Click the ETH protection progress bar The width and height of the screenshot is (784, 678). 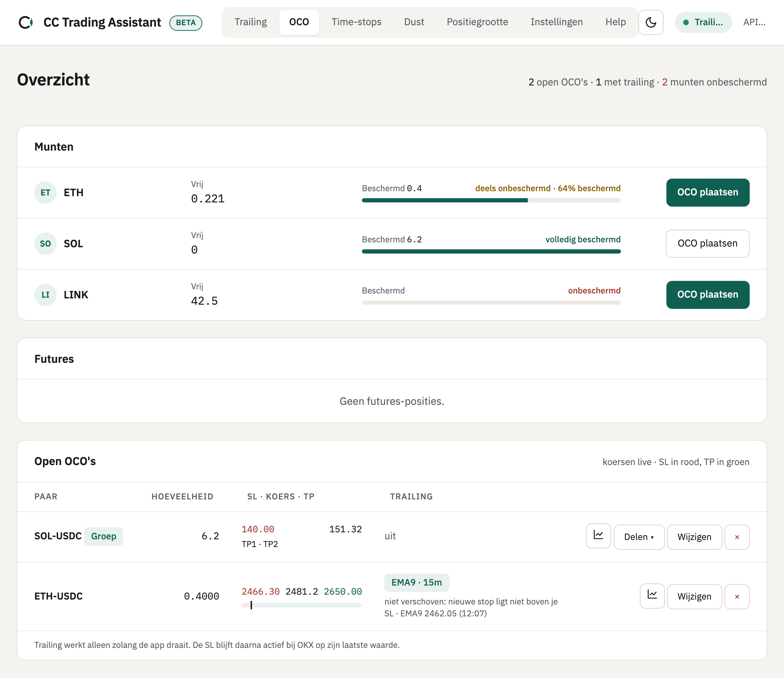click(x=491, y=200)
